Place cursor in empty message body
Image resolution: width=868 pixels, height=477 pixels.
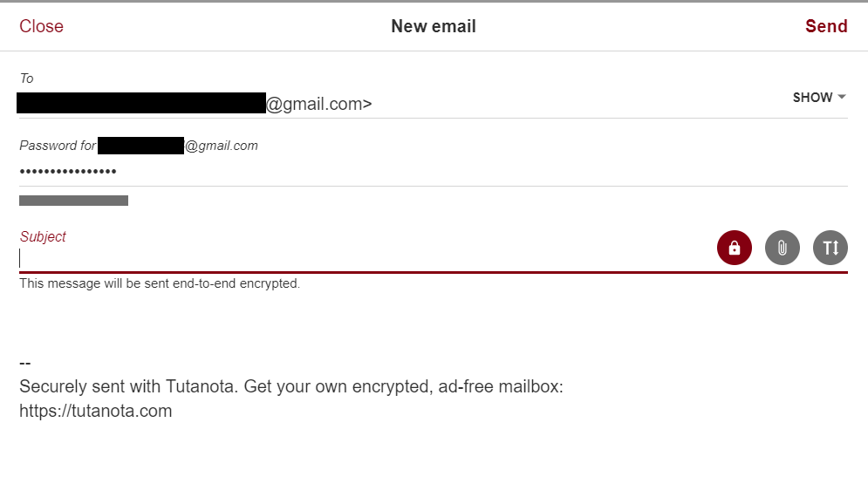tap(434, 326)
